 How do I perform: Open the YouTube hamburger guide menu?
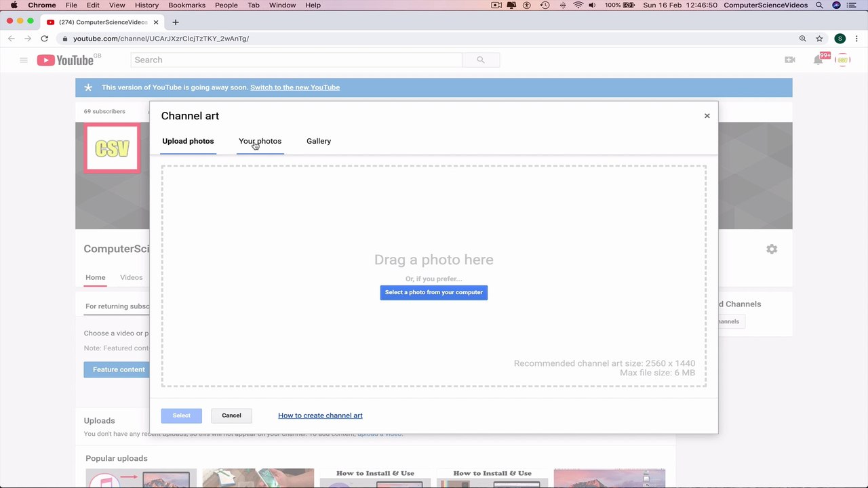pos(24,60)
